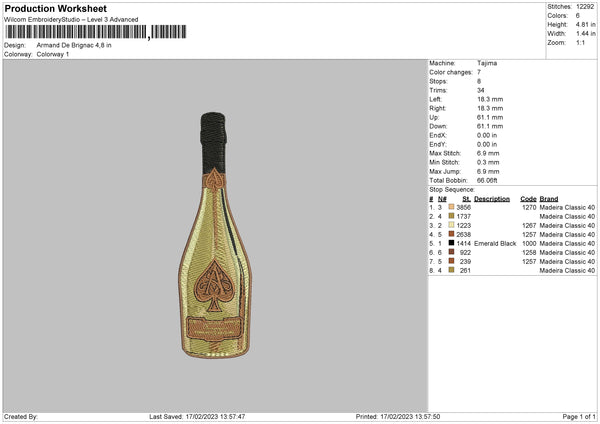Click thread code '1270' in the first stop row

click(529, 207)
